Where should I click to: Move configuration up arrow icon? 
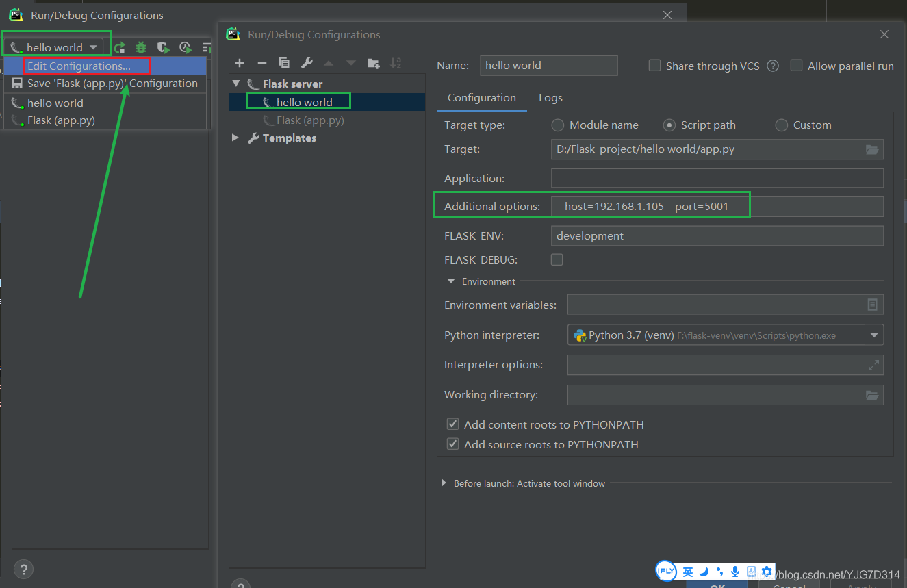pos(329,63)
